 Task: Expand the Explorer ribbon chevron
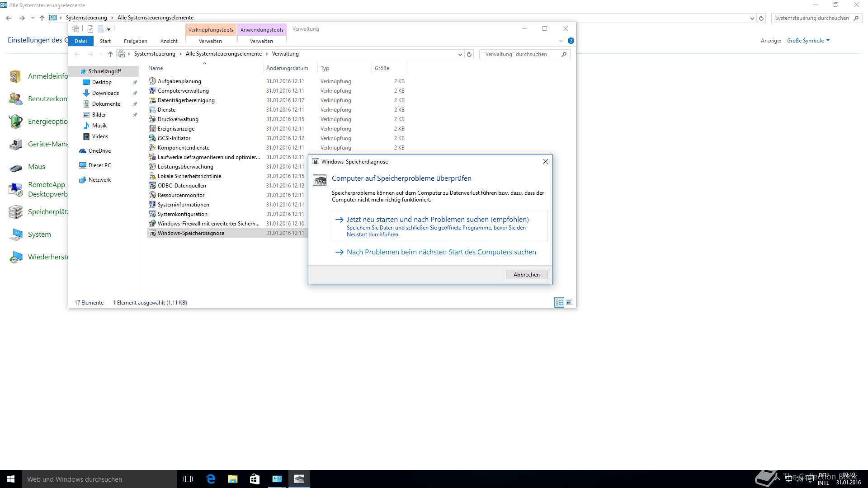click(x=561, y=41)
